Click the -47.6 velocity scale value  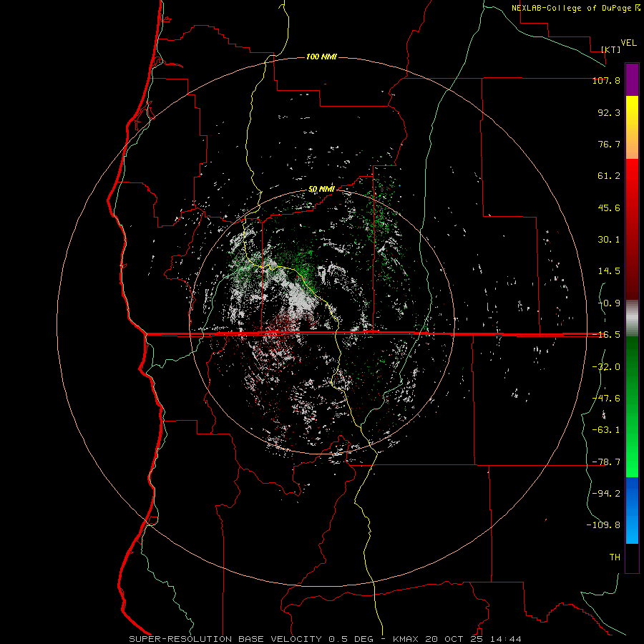(606, 399)
